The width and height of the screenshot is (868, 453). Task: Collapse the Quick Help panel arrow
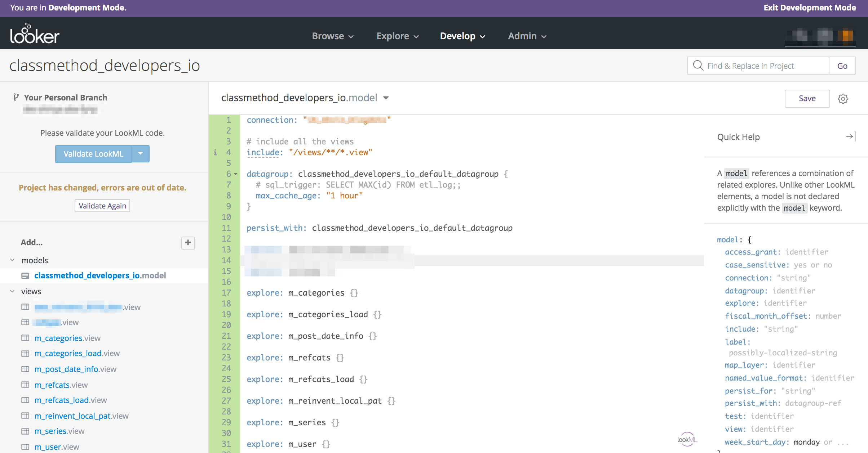pyautogui.click(x=851, y=137)
